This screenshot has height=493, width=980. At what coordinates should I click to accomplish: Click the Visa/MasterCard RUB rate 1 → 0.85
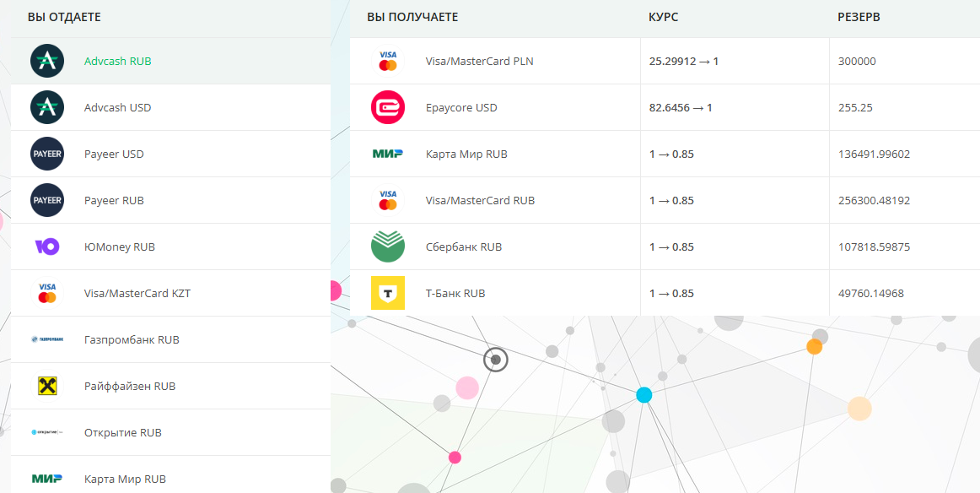[x=671, y=200]
